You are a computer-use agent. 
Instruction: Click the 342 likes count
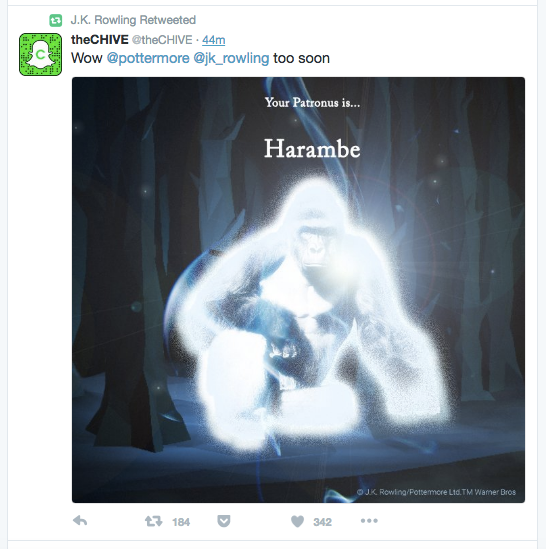pyautogui.click(x=322, y=522)
